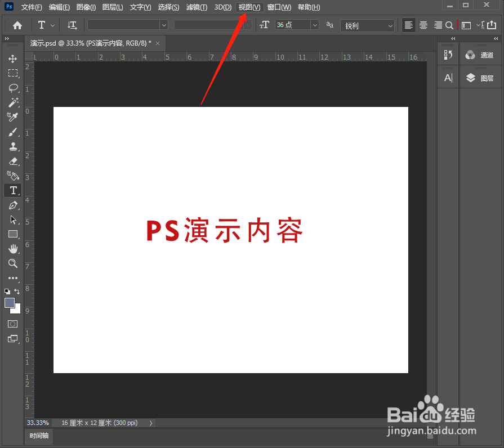The width and height of the screenshot is (504, 448).
Task: Reset default foreground and background colors
Action: (x=7, y=292)
